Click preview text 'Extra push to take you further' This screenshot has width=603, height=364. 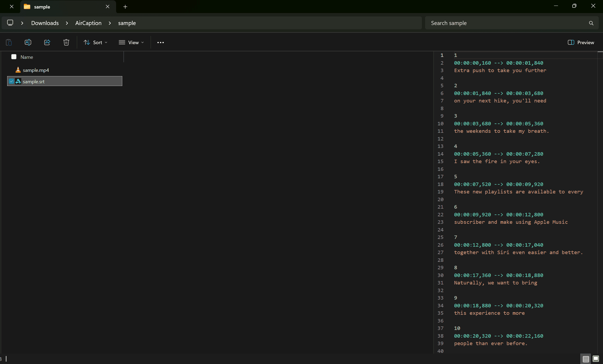(500, 70)
